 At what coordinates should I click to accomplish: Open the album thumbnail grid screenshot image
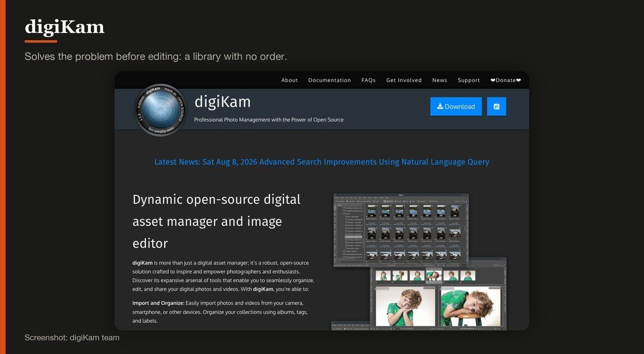[401, 230]
